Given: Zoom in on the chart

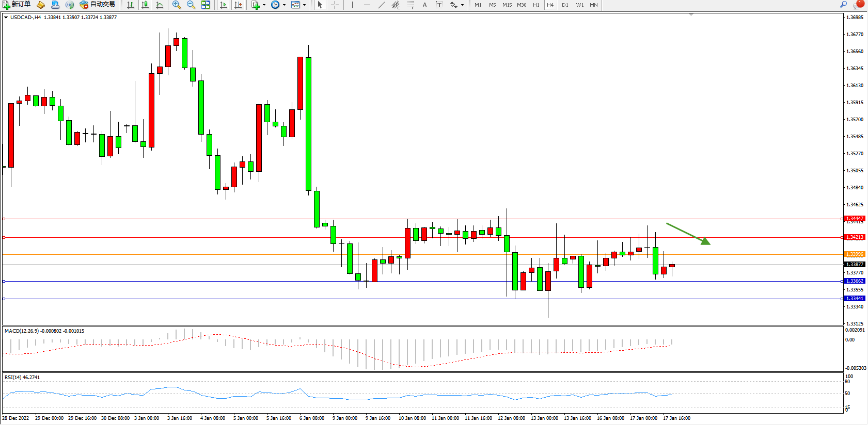Looking at the screenshot, I should point(177,5).
